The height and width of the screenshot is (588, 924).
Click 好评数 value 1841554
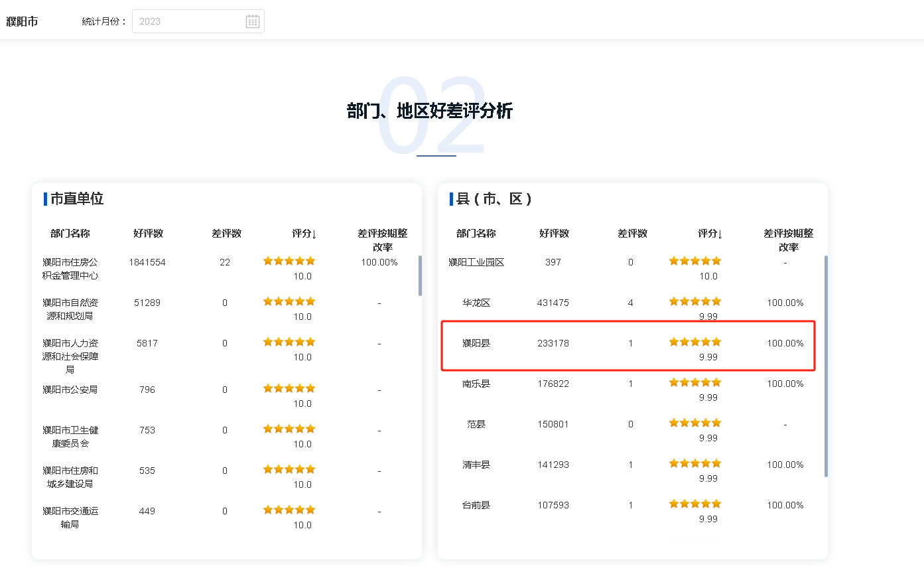tap(147, 262)
